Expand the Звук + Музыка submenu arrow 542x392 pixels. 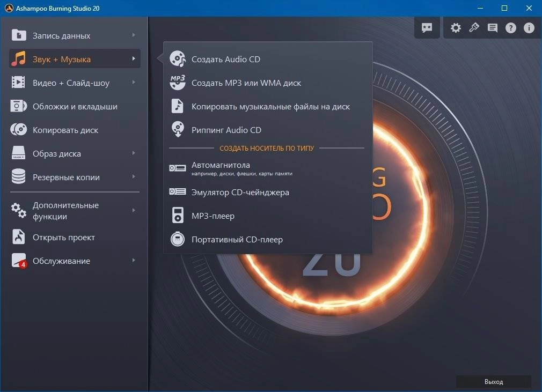pos(134,58)
